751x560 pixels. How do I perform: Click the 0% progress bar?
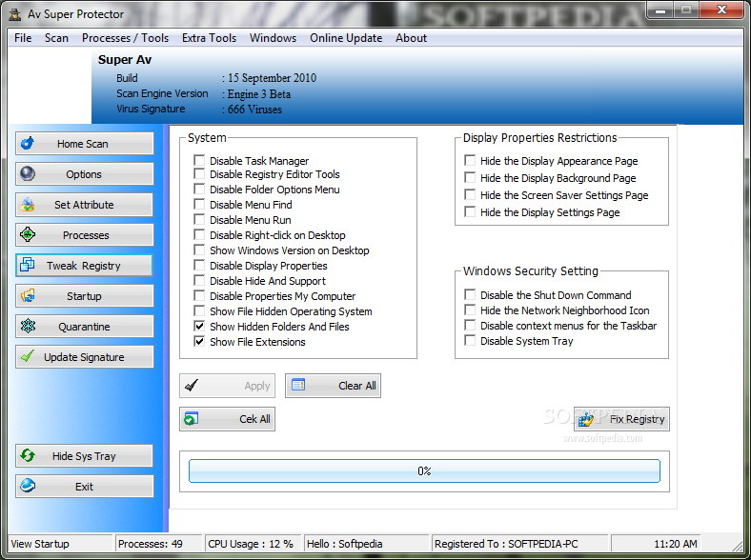tap(424, 471)
